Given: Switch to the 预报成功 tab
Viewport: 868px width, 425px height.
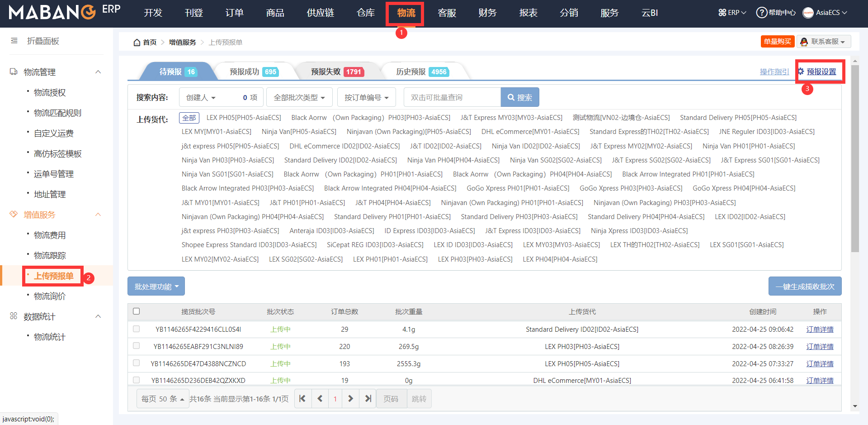Looking at the screenshot, I should [253, 72].
